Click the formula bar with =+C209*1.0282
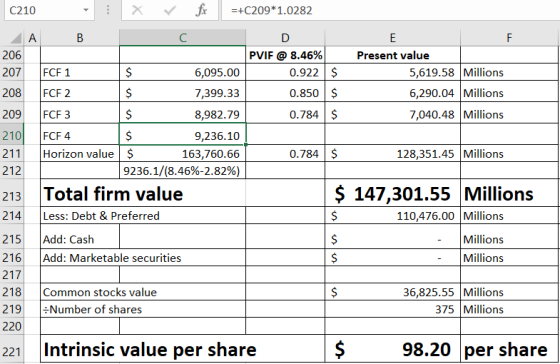The image size is (560, 364). [x=390, y=10]
